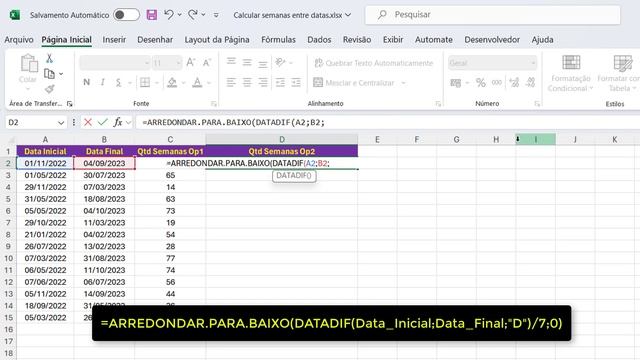Click the Copy icon
The image size is (640, 360).
(x=49, y=74)
